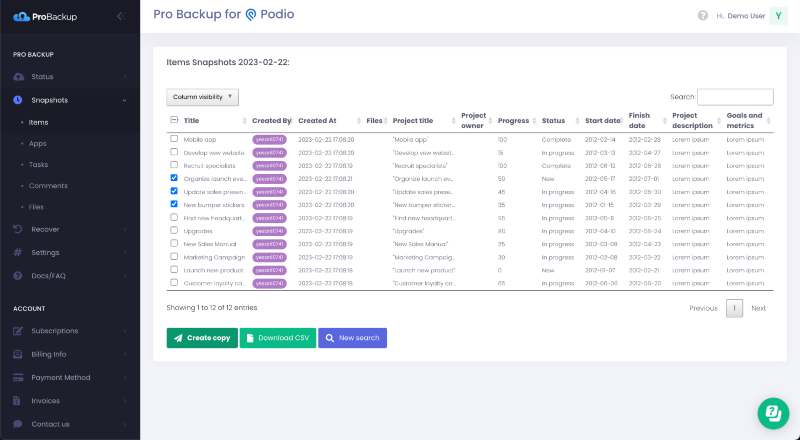
Task: Uncheck the Organize launch event row
Action: click(174, 178)
